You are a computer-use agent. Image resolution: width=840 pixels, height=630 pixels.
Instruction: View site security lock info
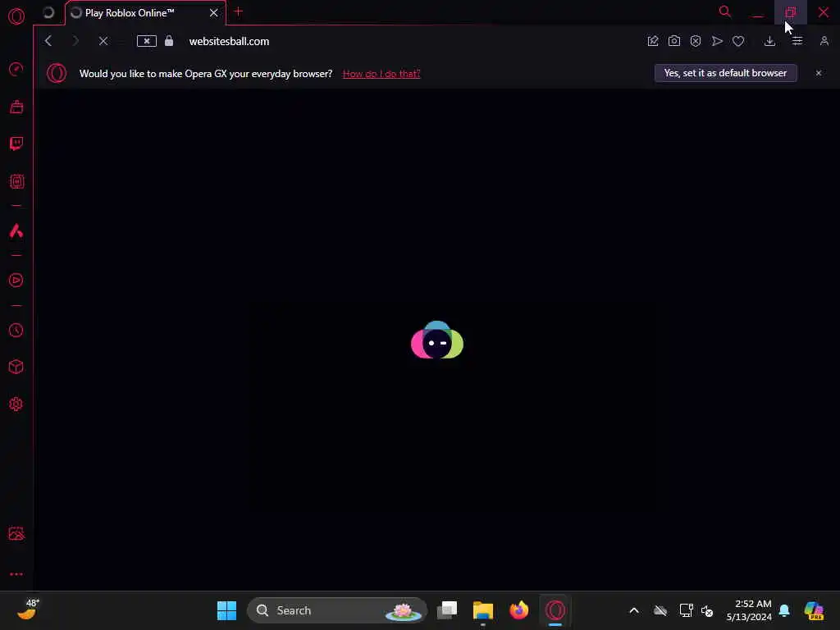point(169,41)
